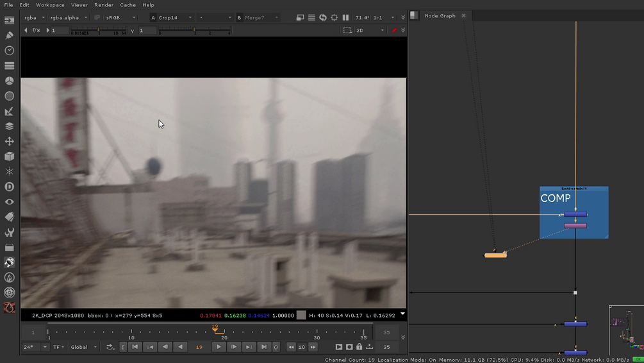Play backward
This screenshot has width=644, height=363.
pyautogui.click(x=180, y=347)
